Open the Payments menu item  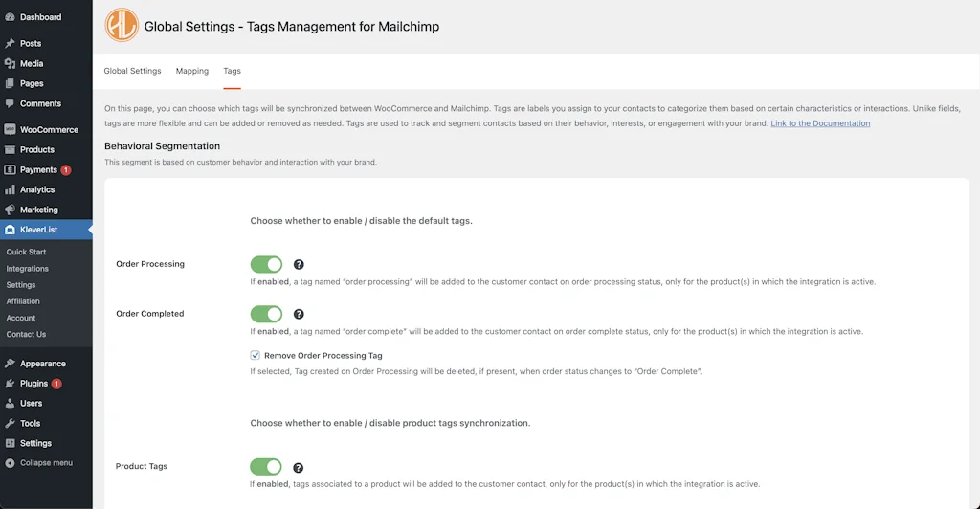(38, 169)
